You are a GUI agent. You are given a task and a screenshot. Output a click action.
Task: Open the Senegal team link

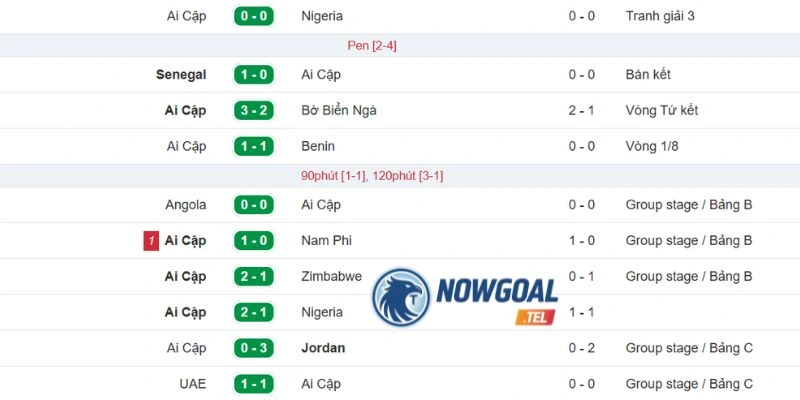point(181,75)
